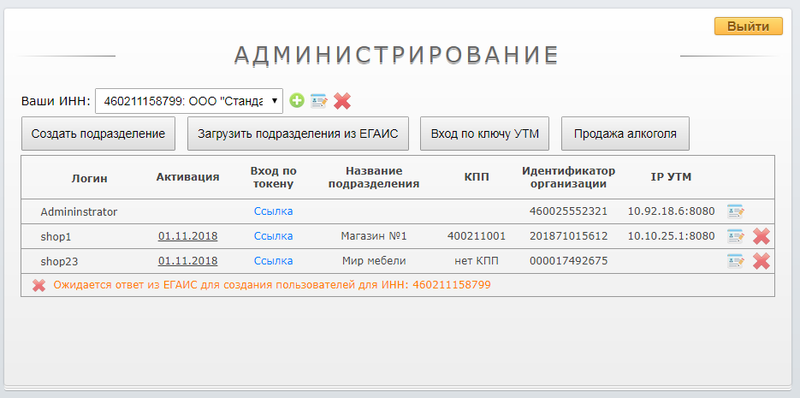Delete the selected INN with red cross
This screenshot has height=398, width=800.
342,101
